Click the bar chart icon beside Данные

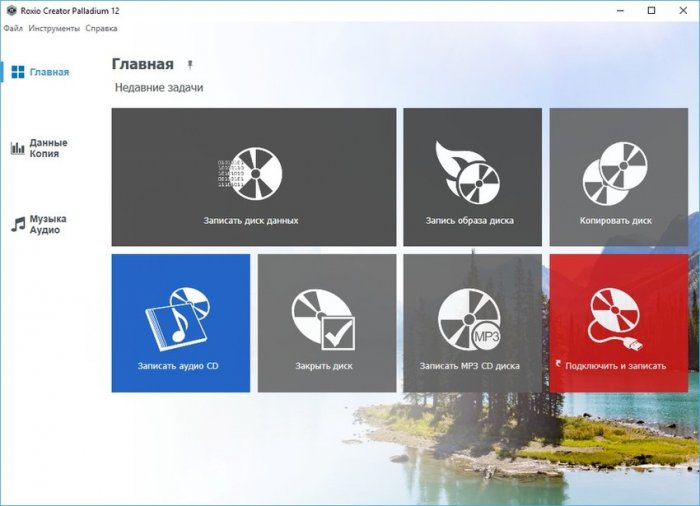[17, 148]
